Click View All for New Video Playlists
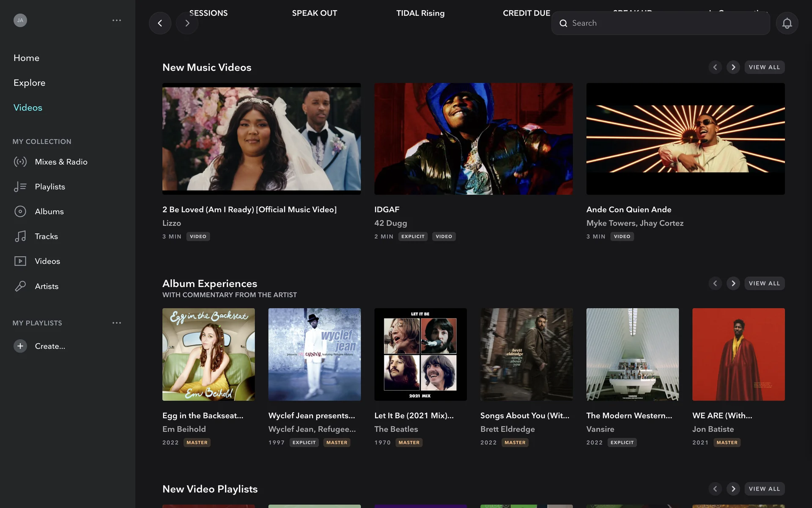 tap(764, 489)
